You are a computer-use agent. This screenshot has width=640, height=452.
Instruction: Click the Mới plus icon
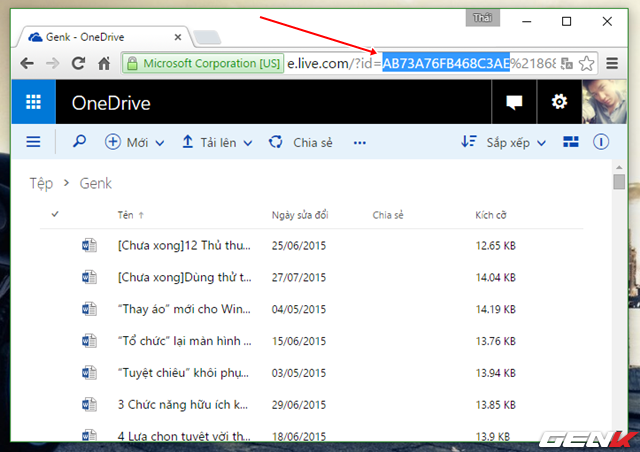(x=113, y=142)
